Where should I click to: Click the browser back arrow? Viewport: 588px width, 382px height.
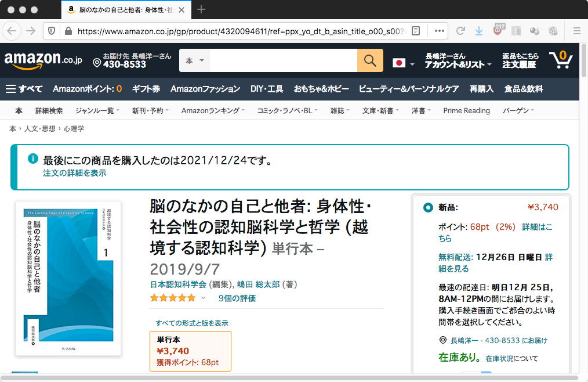pyautogui.click(x=12, y=31)
